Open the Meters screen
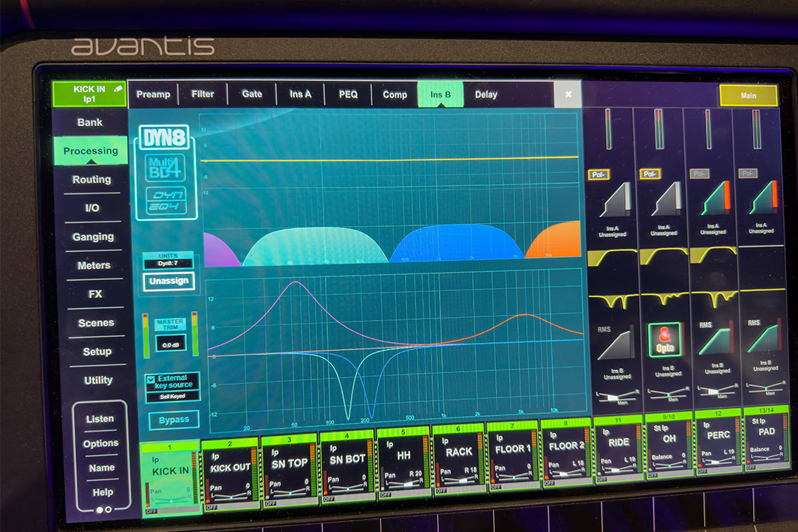Screen dimensions: 798x532 pyautogui.click(x=94, y=265)
